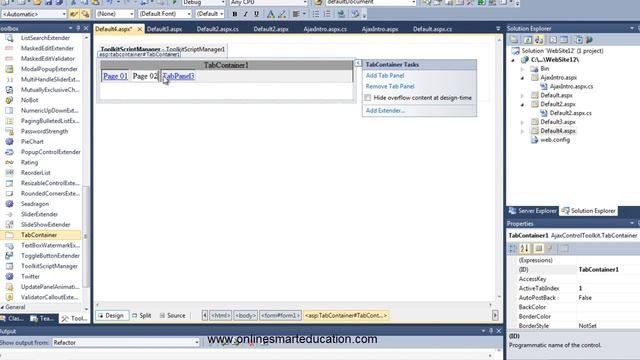This screenshot has height=360, width=640.
Task: Select UpdatePanelAnimation in the toolbox
Action: (50, 287)
